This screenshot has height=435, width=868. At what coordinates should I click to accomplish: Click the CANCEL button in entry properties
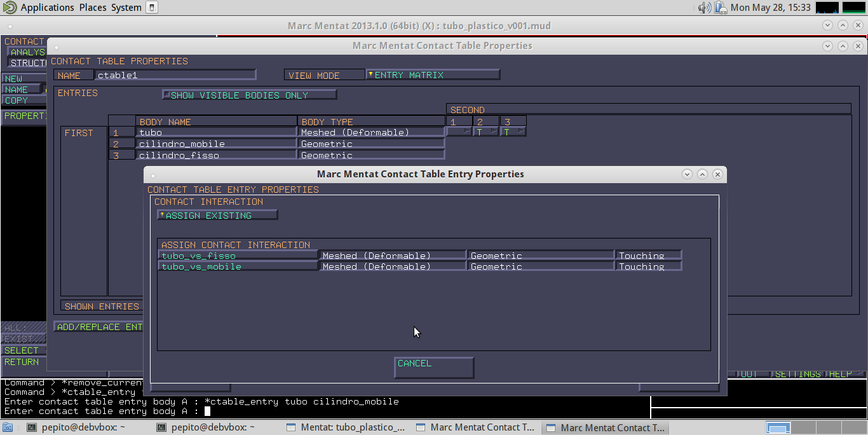point(434,367)
